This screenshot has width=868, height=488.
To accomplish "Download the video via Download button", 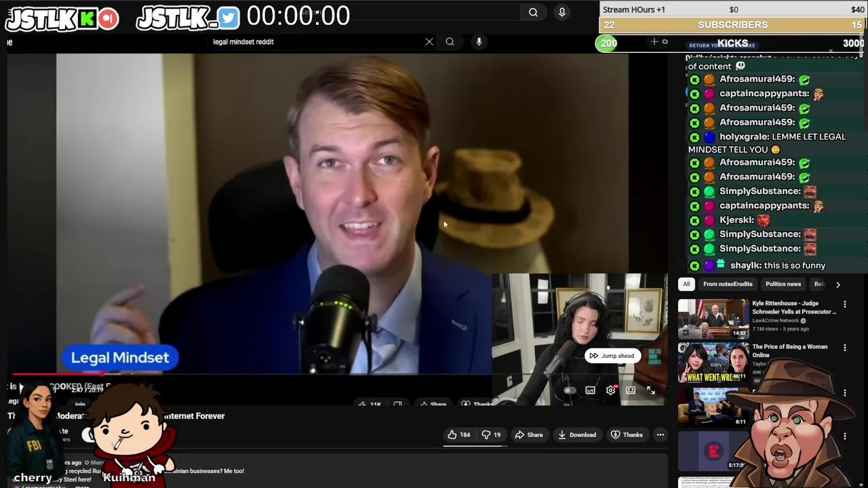I will (577, 435).
